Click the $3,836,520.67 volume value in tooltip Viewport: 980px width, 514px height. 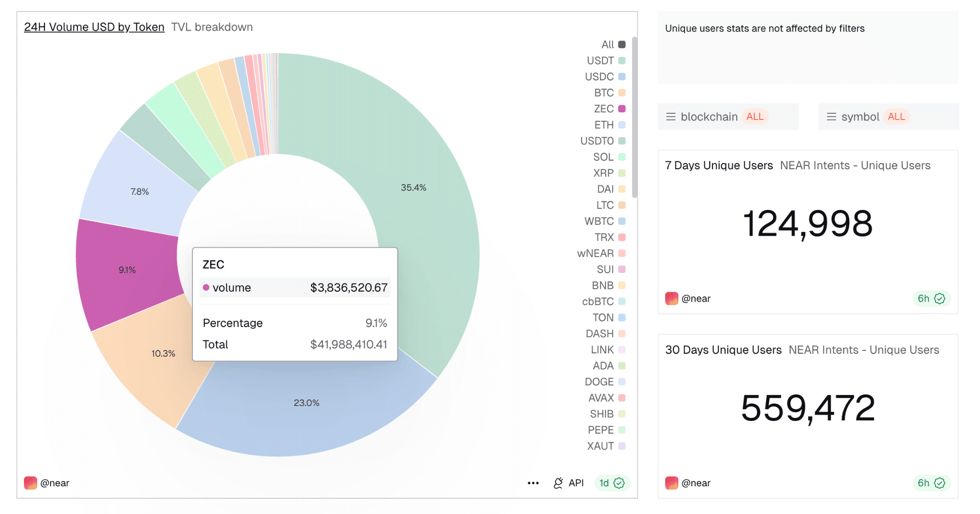[x=349, y=287]
